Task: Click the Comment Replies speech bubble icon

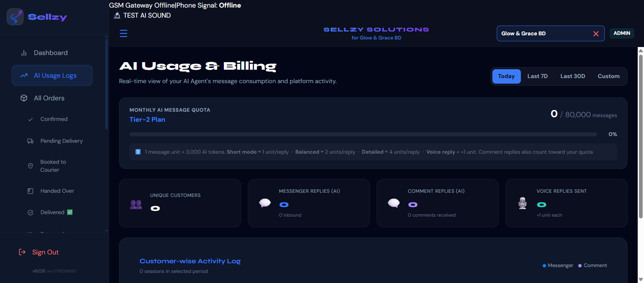Action: (x=393, y=203)
